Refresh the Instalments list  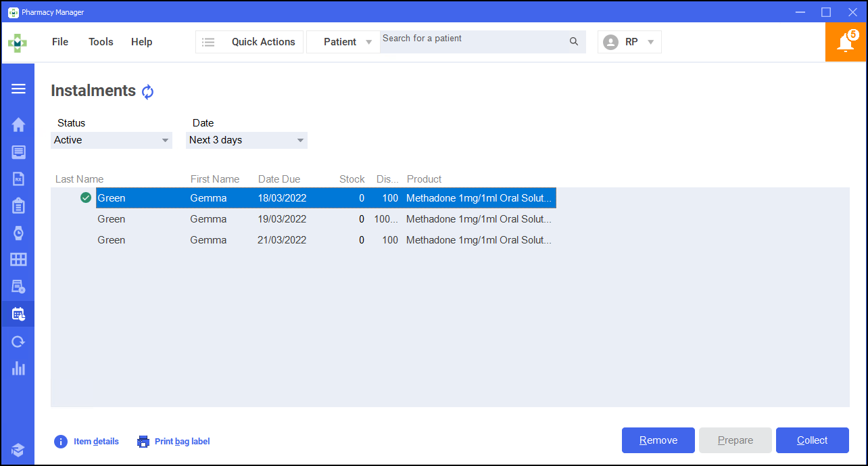148,92
